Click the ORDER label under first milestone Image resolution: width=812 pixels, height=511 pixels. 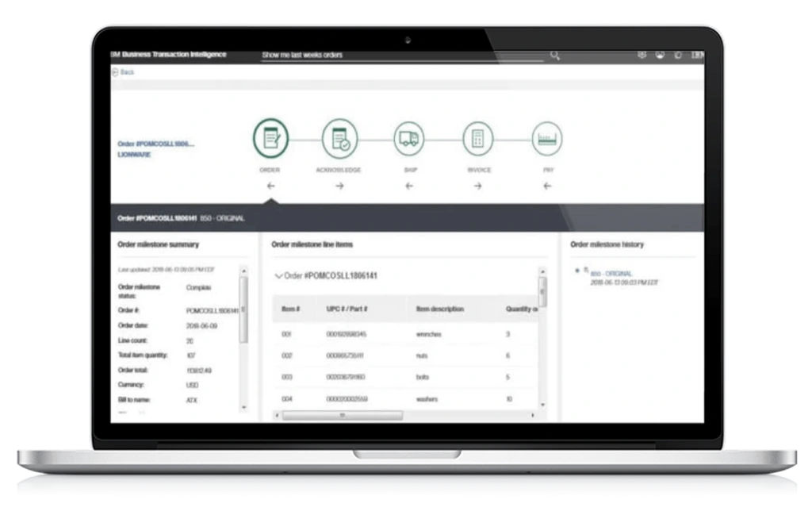270,170
